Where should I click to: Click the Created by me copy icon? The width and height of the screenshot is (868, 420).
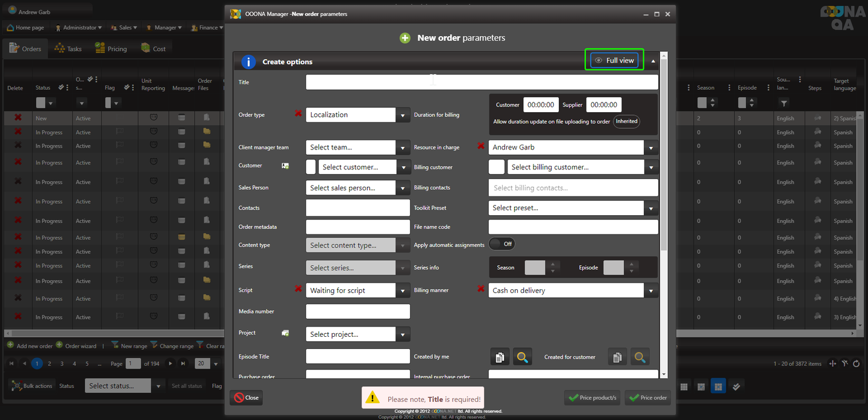click(500, 357)
